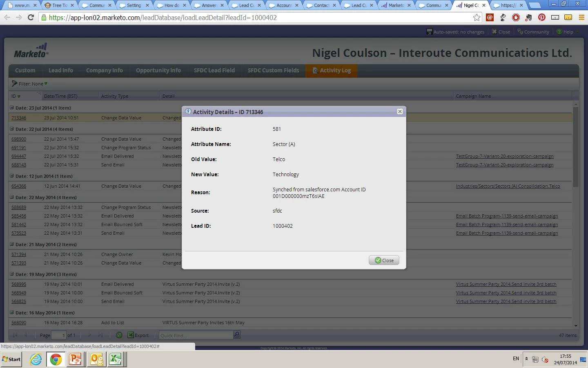Collapse the Date: 19 May 2014 group
Screen dimensions: 588x368
(12, 274)
